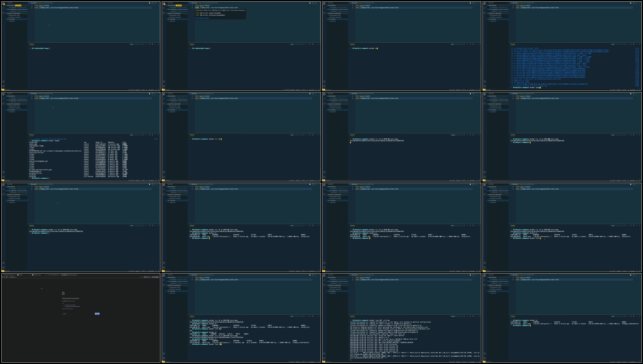Toggle panel maximize chevron in the 'docker kill 6bb' frame
This screenshot has width=643, height=364.
point(316,316)
